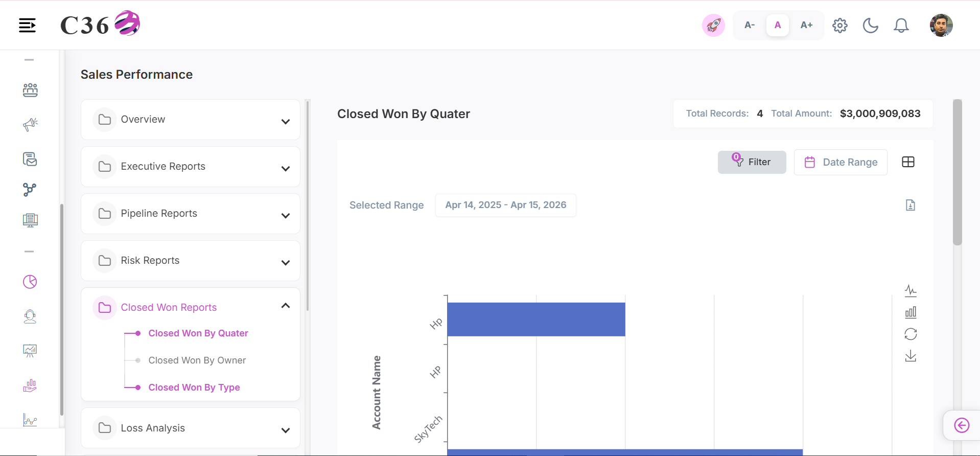The image size is (980, 456).
Task: Download the chart as an image
Action: click(x=911, y=356)
